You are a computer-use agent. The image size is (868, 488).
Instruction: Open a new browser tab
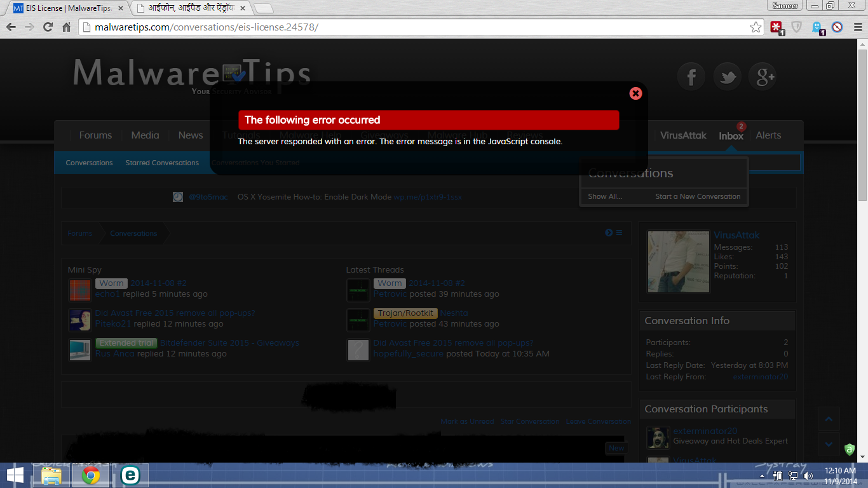tap(264, 8)
